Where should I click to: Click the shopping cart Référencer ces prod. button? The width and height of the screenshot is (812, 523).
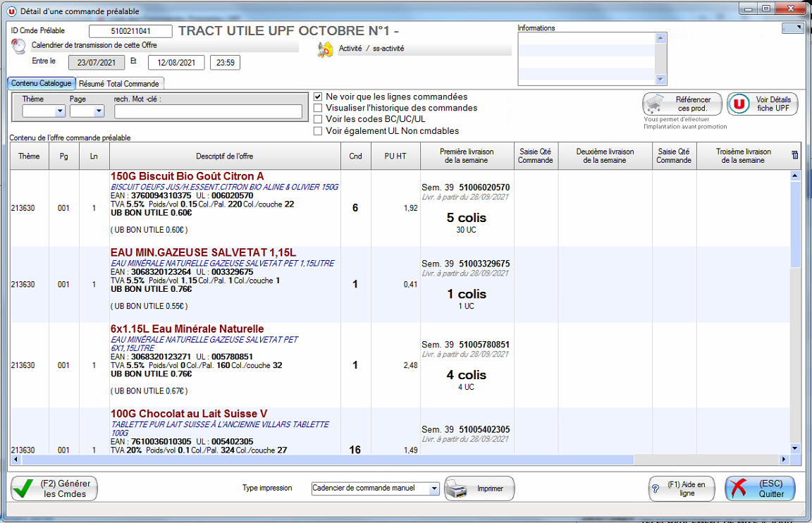[x=682, y=104]
